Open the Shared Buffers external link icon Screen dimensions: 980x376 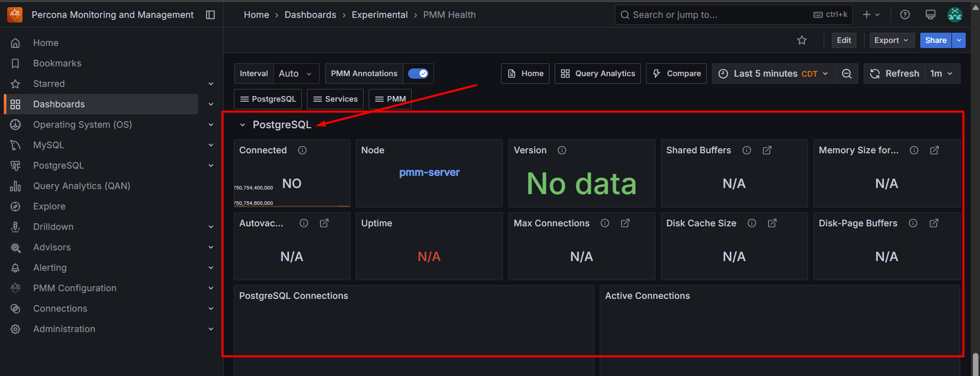pos(767,150)
